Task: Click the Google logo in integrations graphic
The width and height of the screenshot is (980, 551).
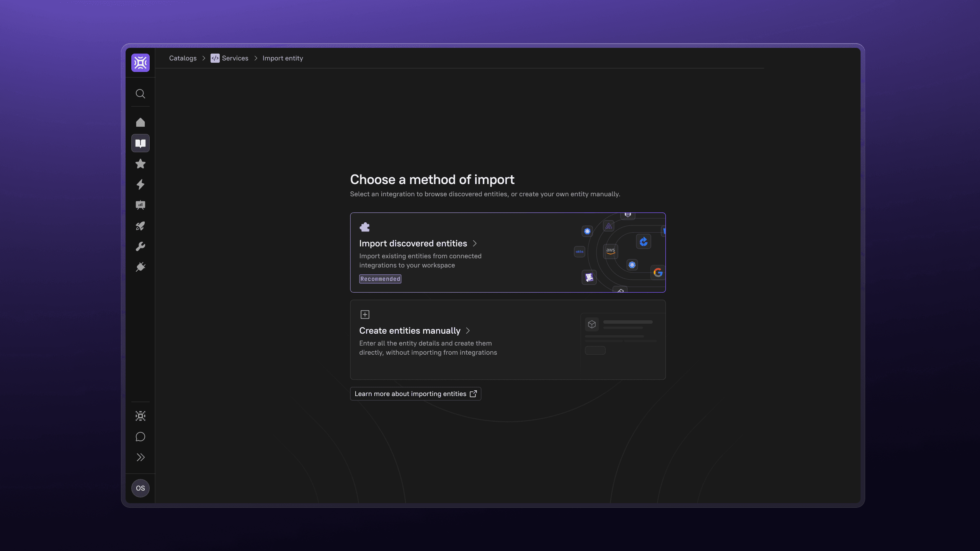Action: click(658, 272)
